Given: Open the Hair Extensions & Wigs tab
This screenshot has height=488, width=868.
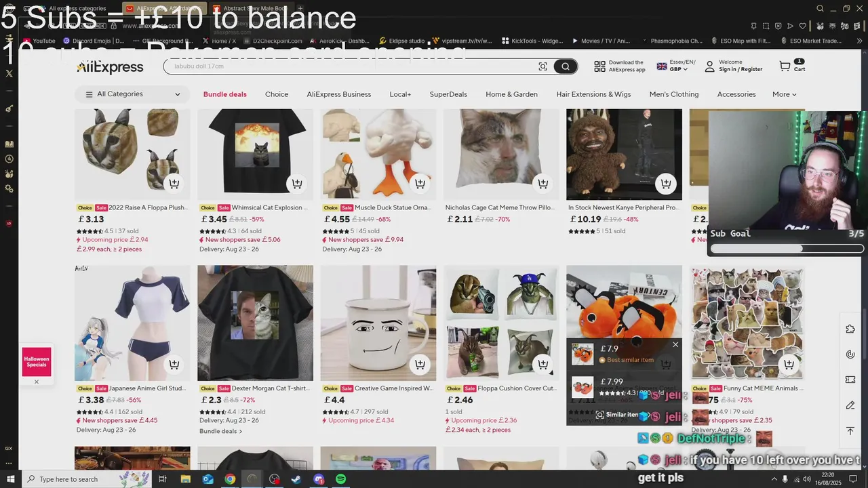Looking at the screenshot, I should 593,94.
